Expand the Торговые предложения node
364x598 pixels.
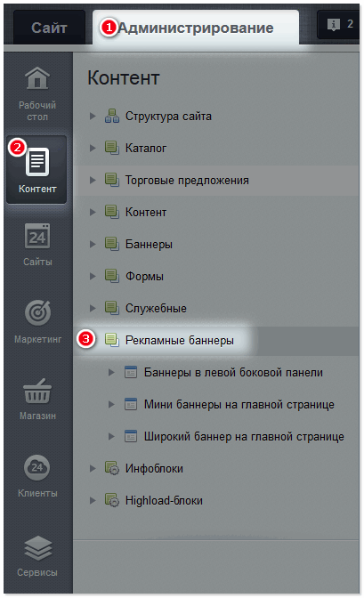pyautogui.click(x=93, y=180)
